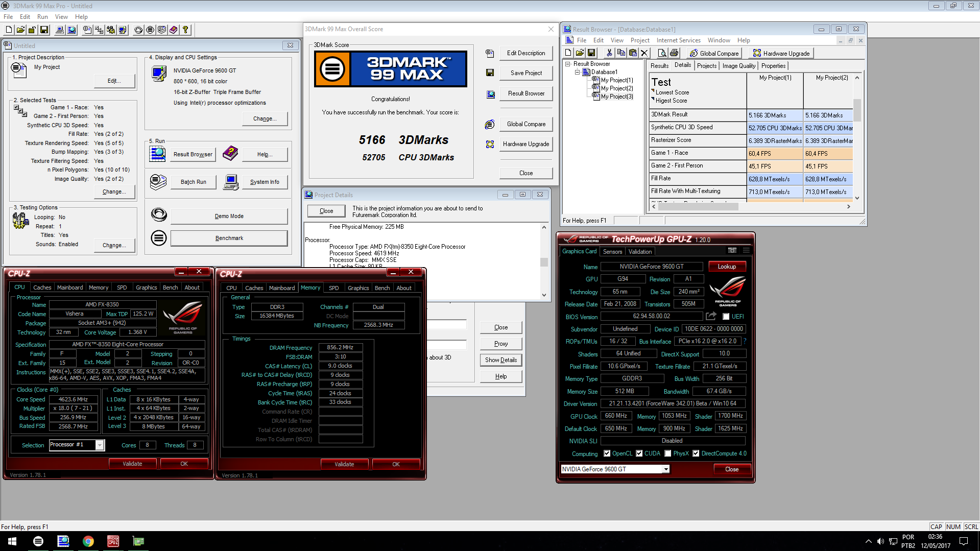Click the Chrome icon in the taskbar

pos(88,541)
